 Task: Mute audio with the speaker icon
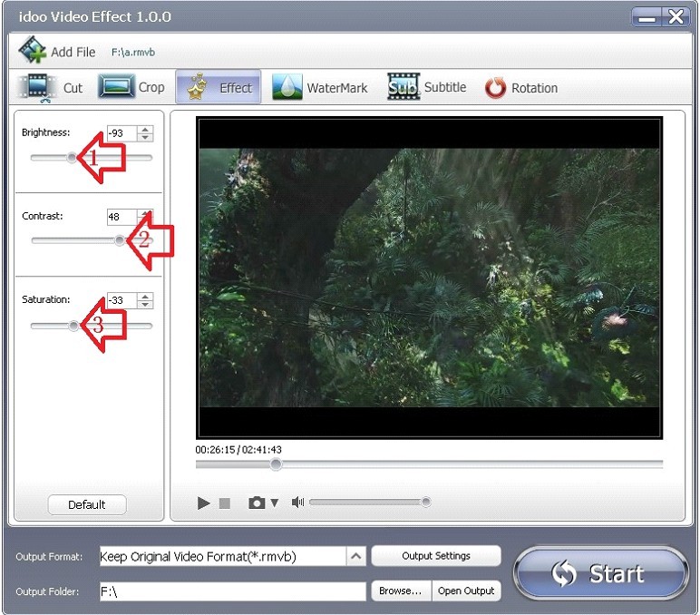point(297,503)
